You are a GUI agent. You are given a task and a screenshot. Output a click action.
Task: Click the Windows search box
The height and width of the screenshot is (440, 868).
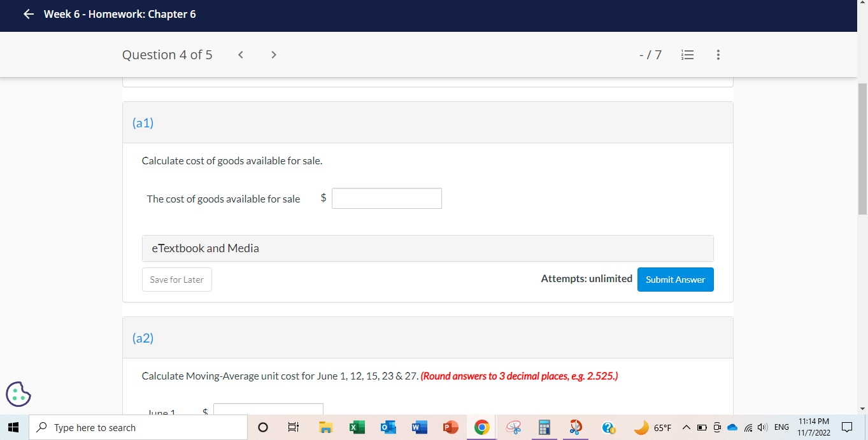(138, 427)
